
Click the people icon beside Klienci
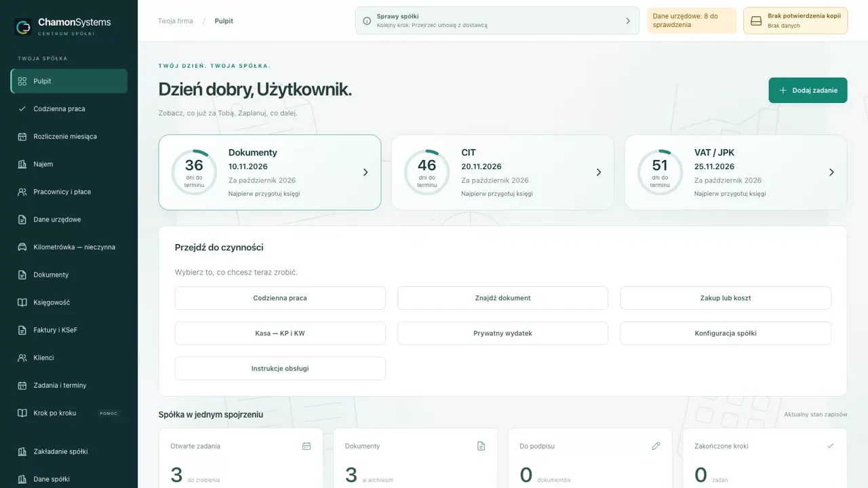tap(22, 358)
